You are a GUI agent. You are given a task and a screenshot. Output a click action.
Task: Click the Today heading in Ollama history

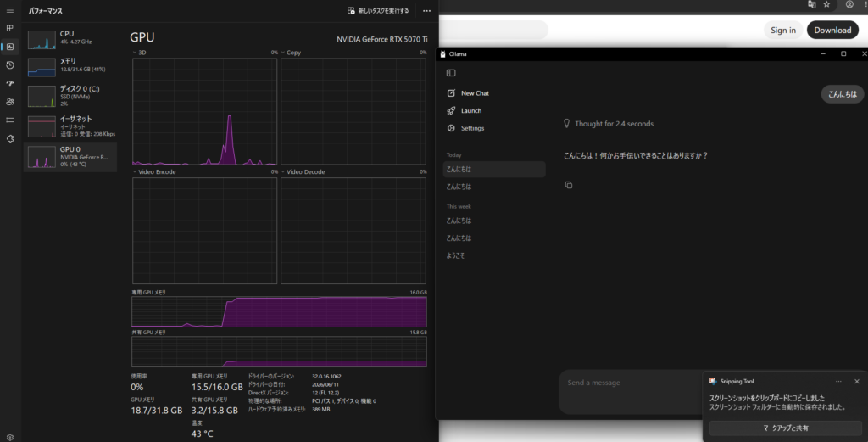click(x=454, y=155)
